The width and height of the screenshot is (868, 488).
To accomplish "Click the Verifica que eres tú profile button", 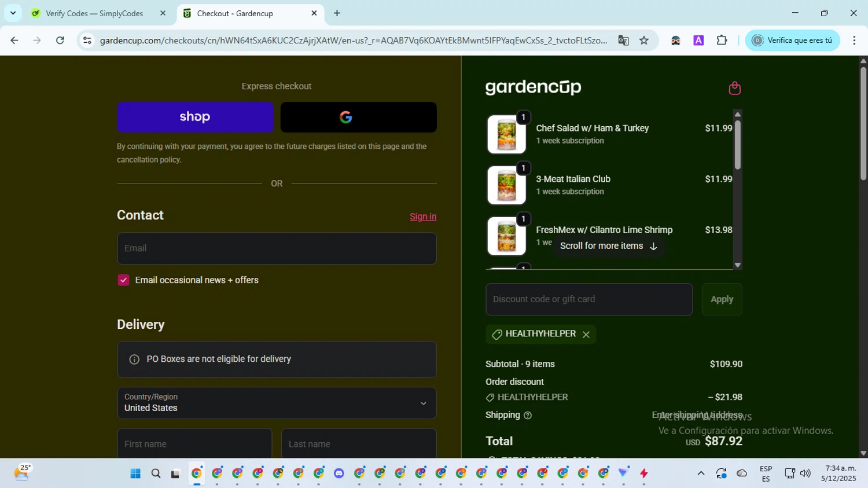I will (792, 41).
